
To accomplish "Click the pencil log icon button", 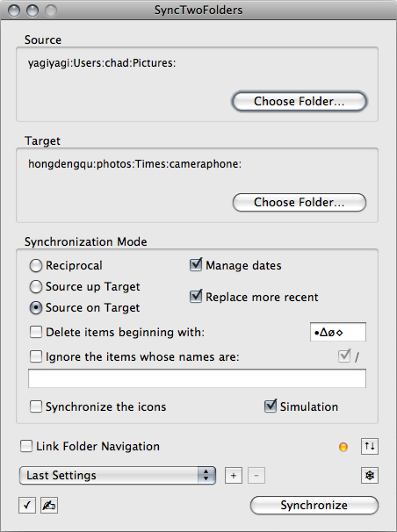I will pyautogui.click(x=49, y=506).
